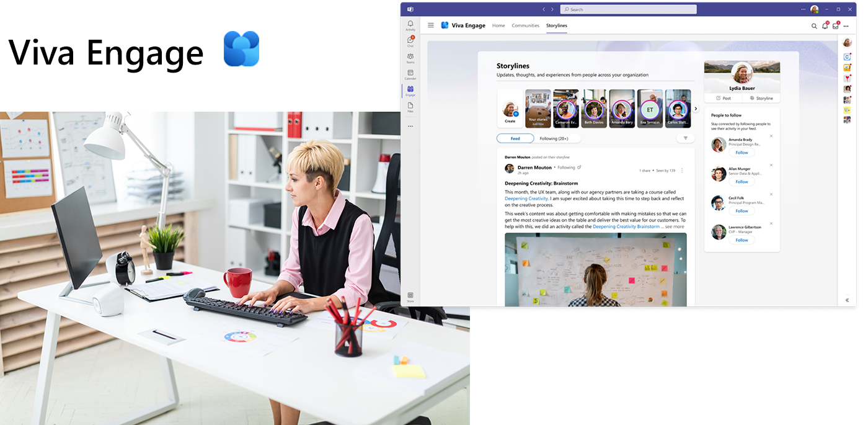Create a Post from Lydia Bauer's card

724,98
